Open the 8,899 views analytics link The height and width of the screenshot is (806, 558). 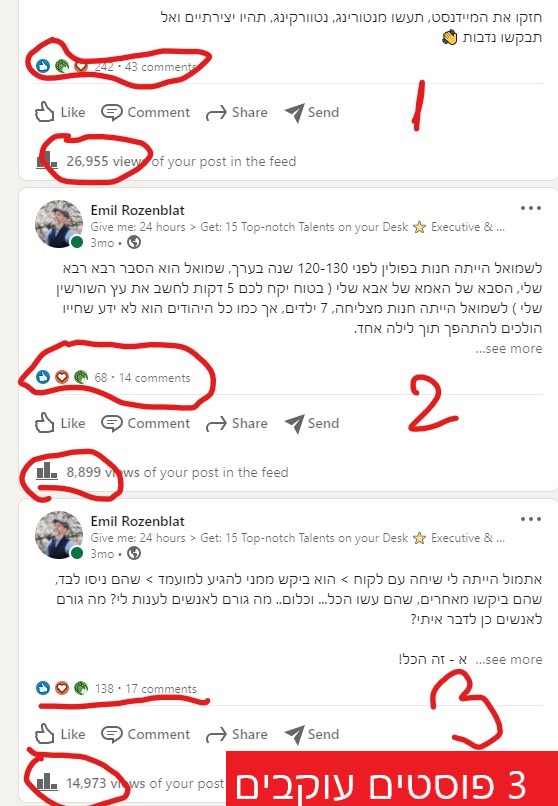pyautogui.click(x=162, y=472)
